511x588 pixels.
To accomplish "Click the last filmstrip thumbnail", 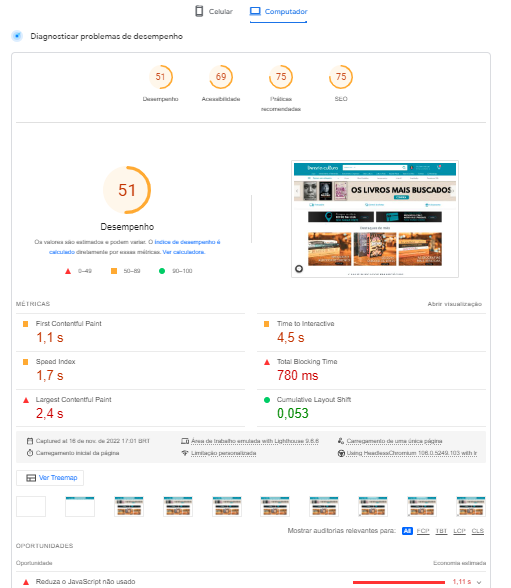I will [471, 506].
